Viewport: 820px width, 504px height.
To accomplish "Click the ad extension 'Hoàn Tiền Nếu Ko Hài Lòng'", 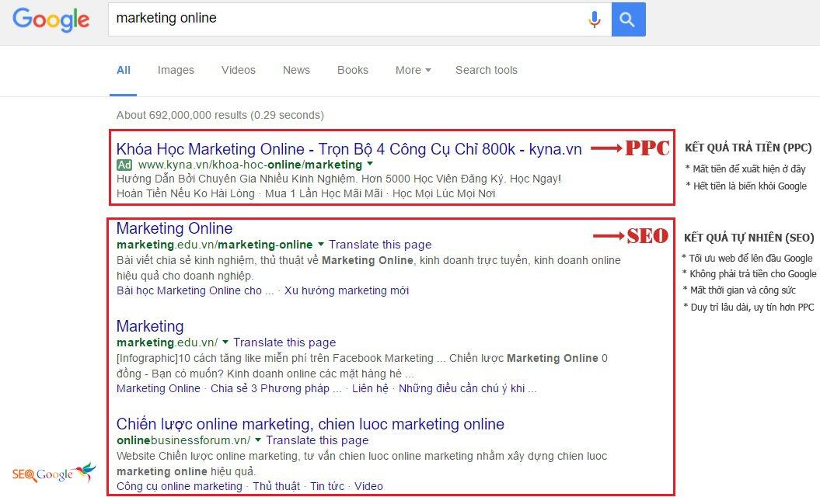I will click(186, 194).
